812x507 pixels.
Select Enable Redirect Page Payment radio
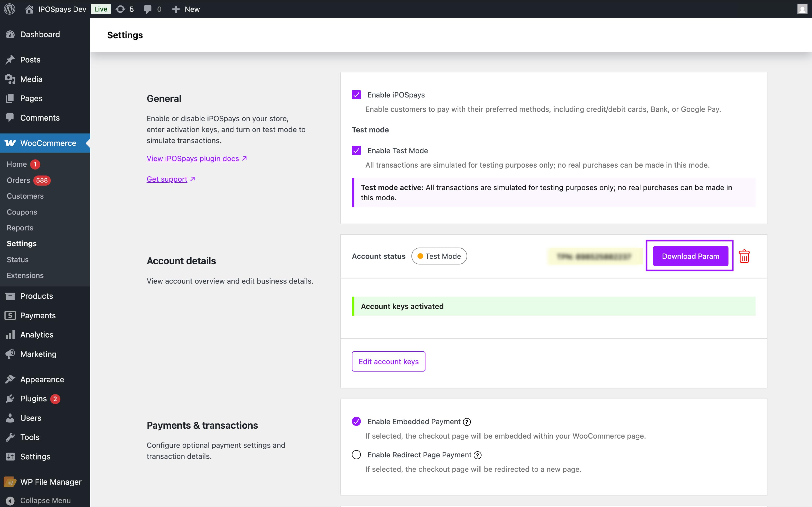[356, 455]
